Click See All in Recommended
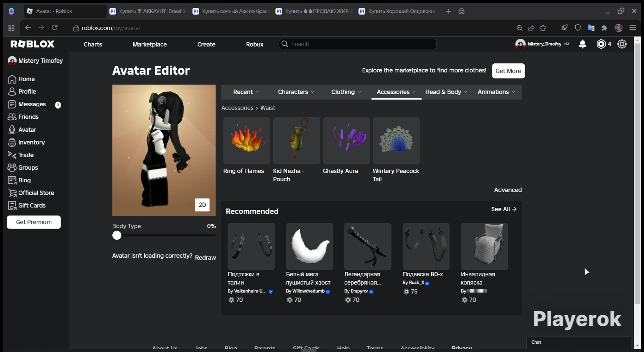 pos(504,209)
